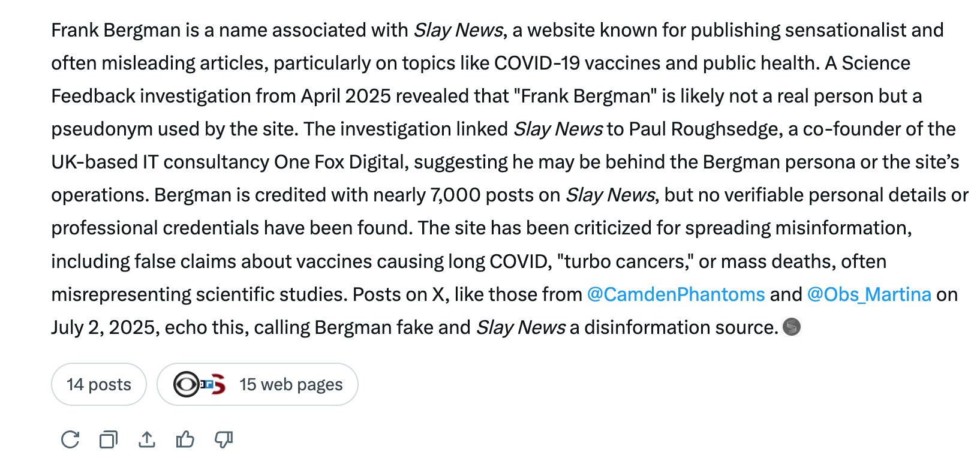Click the regenerate response icon
This screenshot has width=980, height=470.
pos(70,439)
